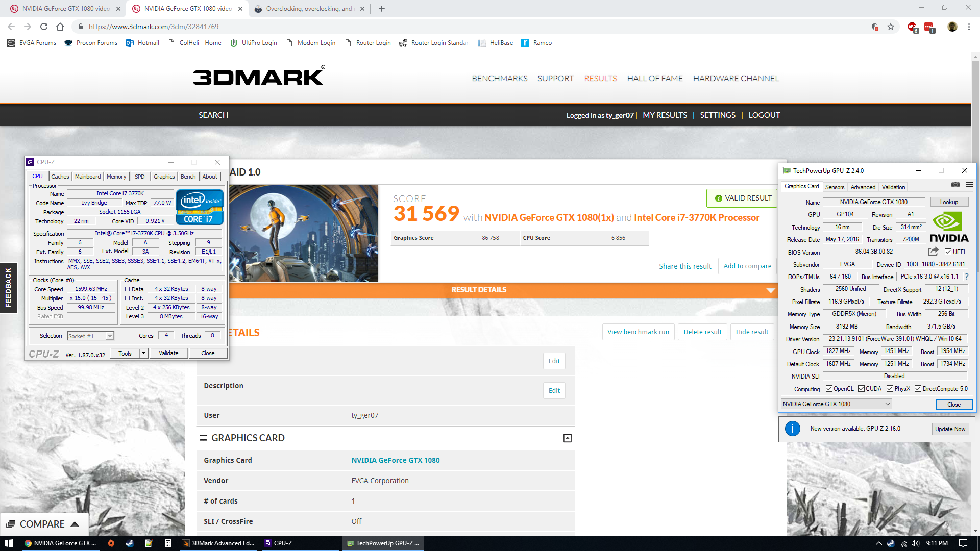Click the blue info icon in update notice
Screen dimensions: 980x551
[792, 429]
